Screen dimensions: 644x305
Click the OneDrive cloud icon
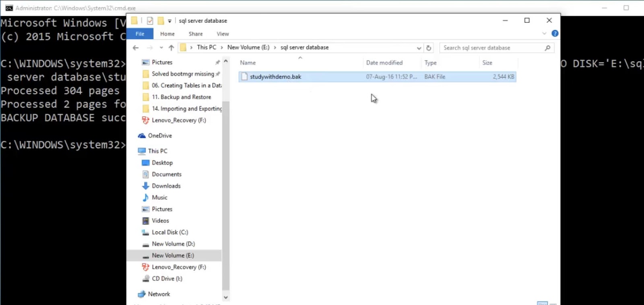click(x=142, y=136)
